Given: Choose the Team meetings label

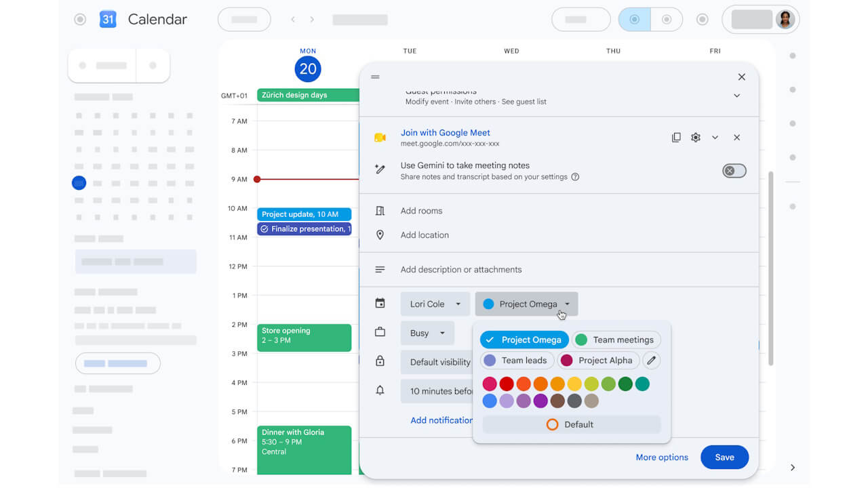Looking at the screenshot, I should [x=616, y=340].
